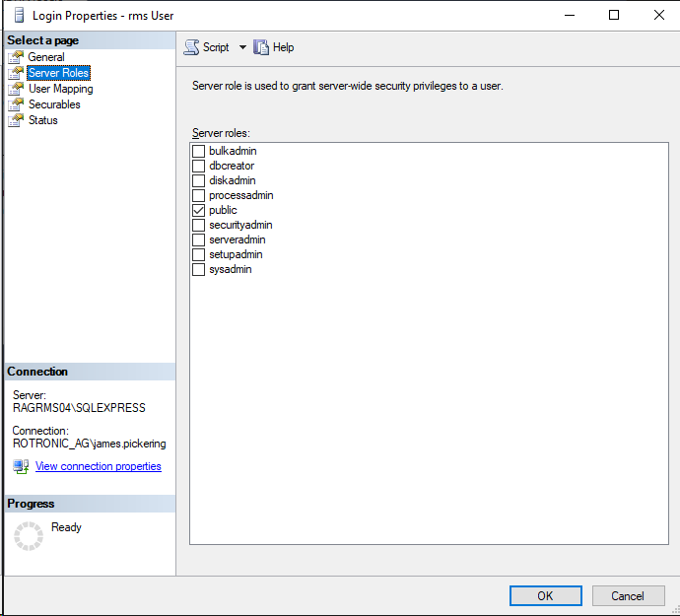Click the Script toolbar icon

(191, 47)
